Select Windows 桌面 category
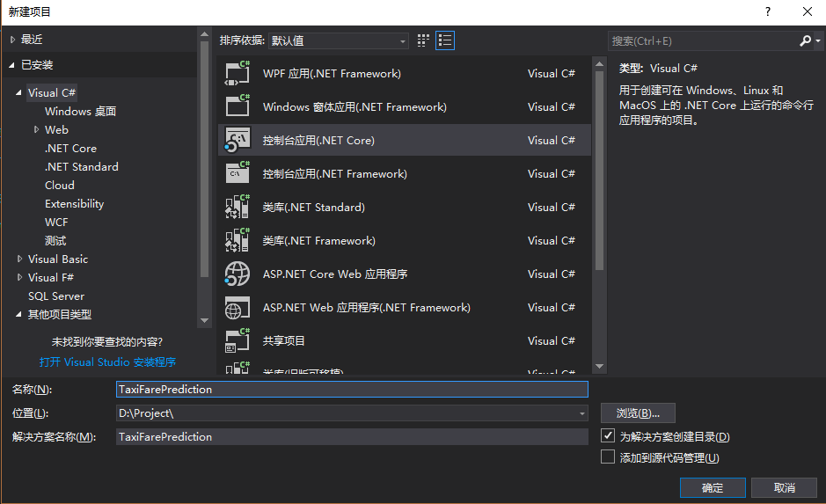The image size is (826, 504). tap(81, 111)
